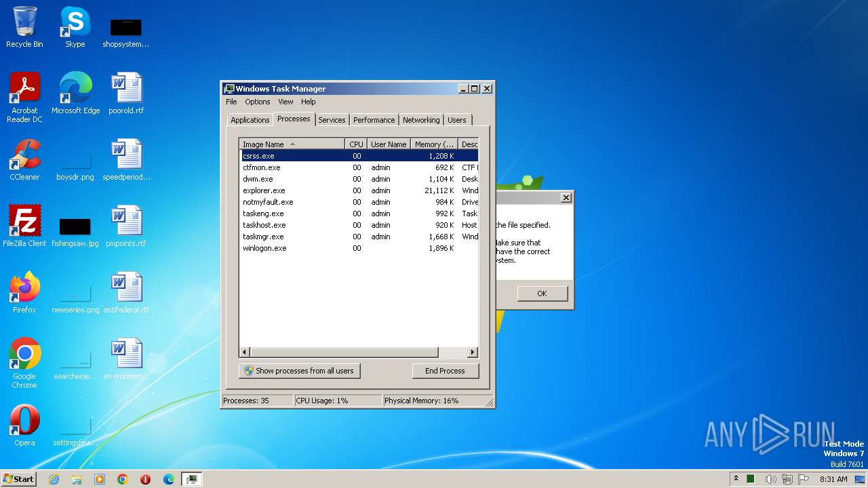Switch to the Networking tab
868x488 pixels.
[x=421, y=120]
